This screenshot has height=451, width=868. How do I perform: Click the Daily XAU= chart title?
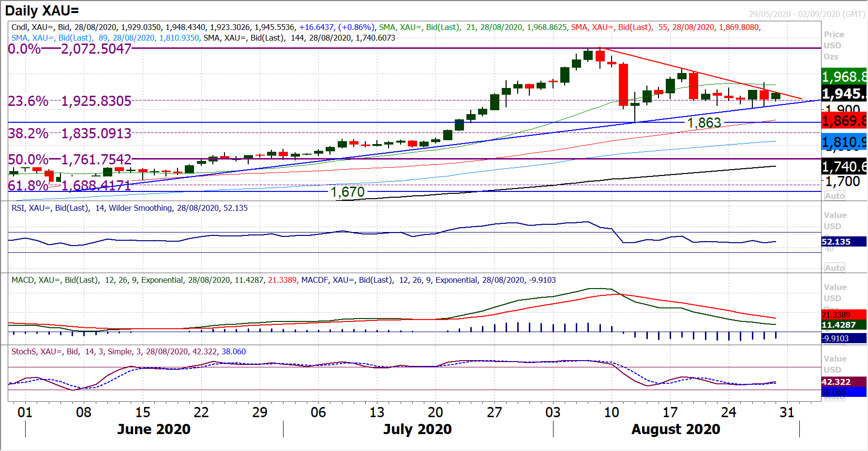coord(42,11)
